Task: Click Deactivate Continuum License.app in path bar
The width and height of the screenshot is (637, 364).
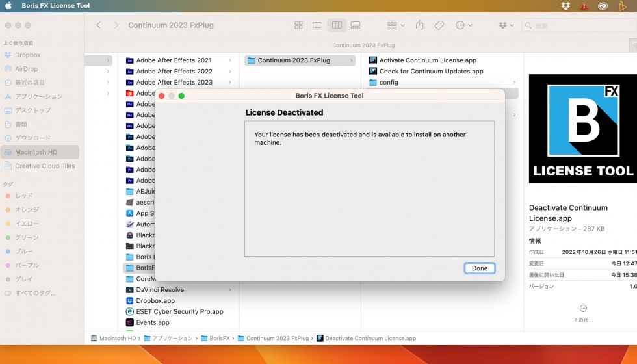Action: [367, 338]
